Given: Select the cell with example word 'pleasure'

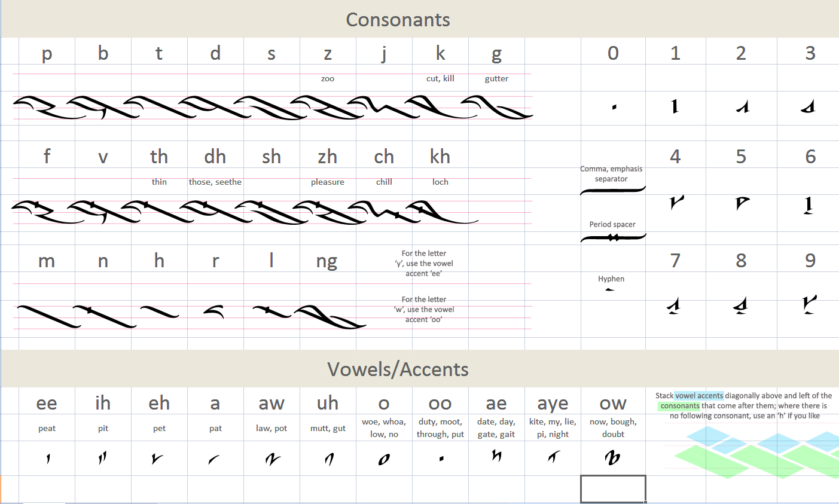Looking at the screenshot, I should [x=328, y=182].
